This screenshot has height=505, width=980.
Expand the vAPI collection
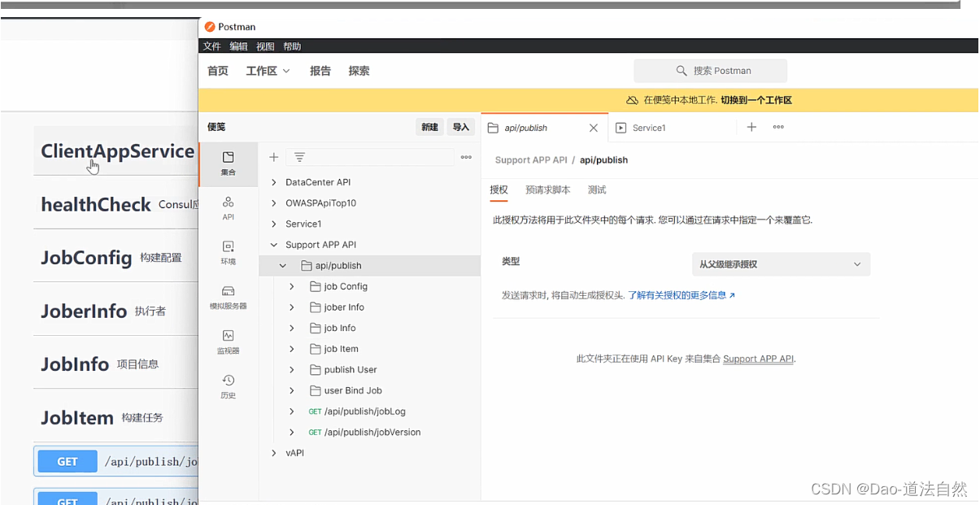273,453
